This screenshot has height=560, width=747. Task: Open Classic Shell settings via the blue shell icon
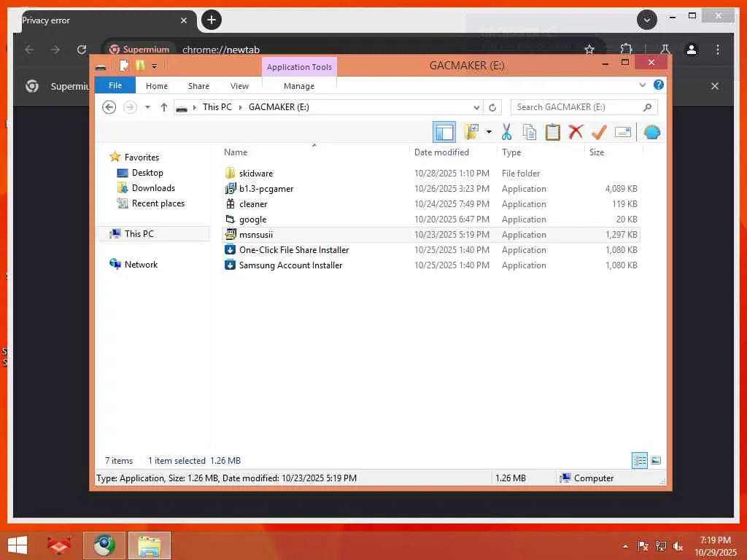click(x=651, y=132)
